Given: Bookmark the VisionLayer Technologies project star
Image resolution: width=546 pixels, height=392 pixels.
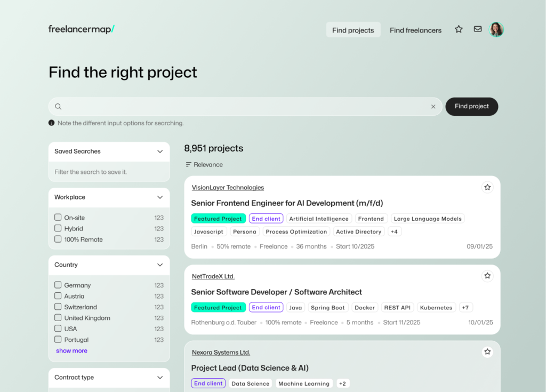Looking at the screenshot, I should (x=487, y=187).
